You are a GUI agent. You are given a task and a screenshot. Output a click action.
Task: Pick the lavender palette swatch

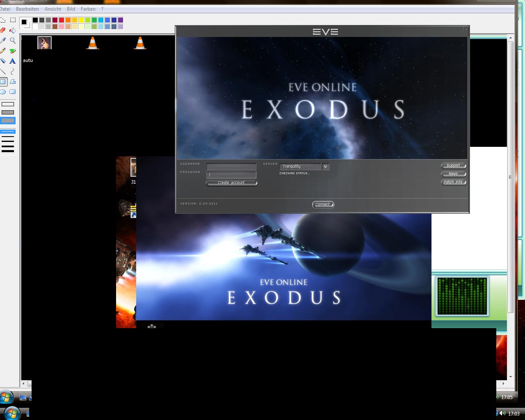click(x=121, y=27)
